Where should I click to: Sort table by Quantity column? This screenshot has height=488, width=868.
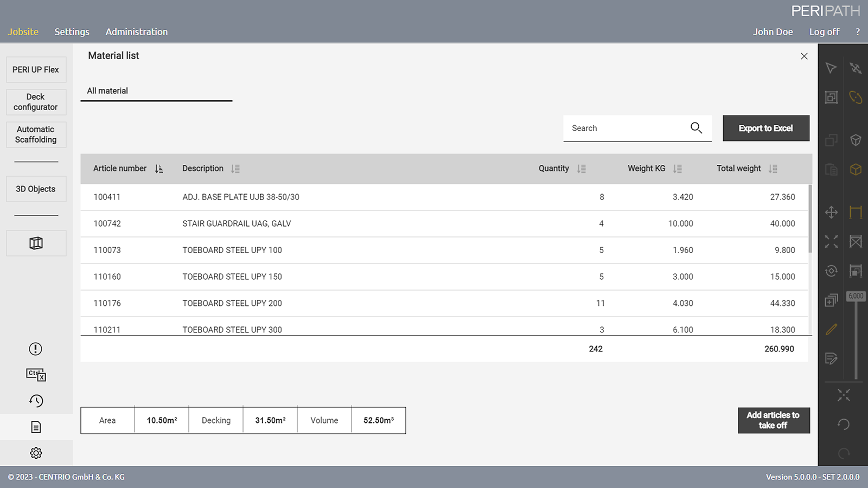581,169
